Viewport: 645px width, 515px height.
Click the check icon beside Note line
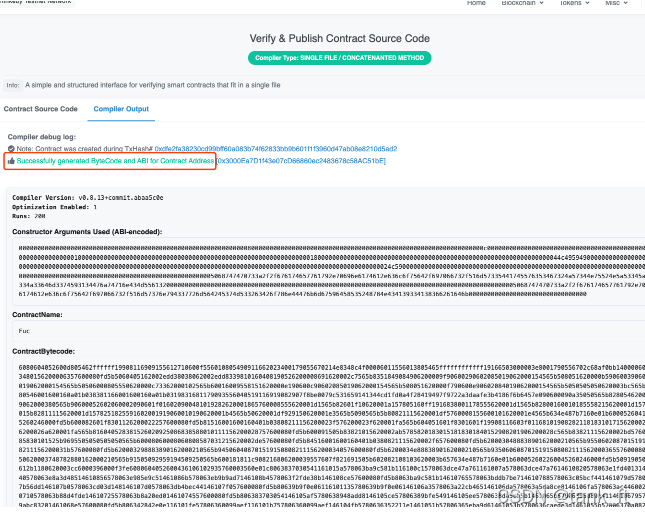tap(11, 149)
